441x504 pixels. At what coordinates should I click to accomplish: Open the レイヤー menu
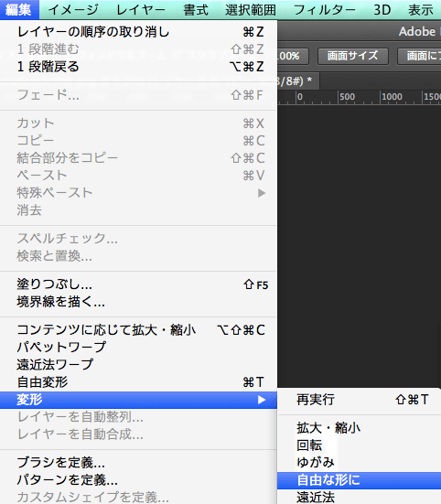(141, 10)
